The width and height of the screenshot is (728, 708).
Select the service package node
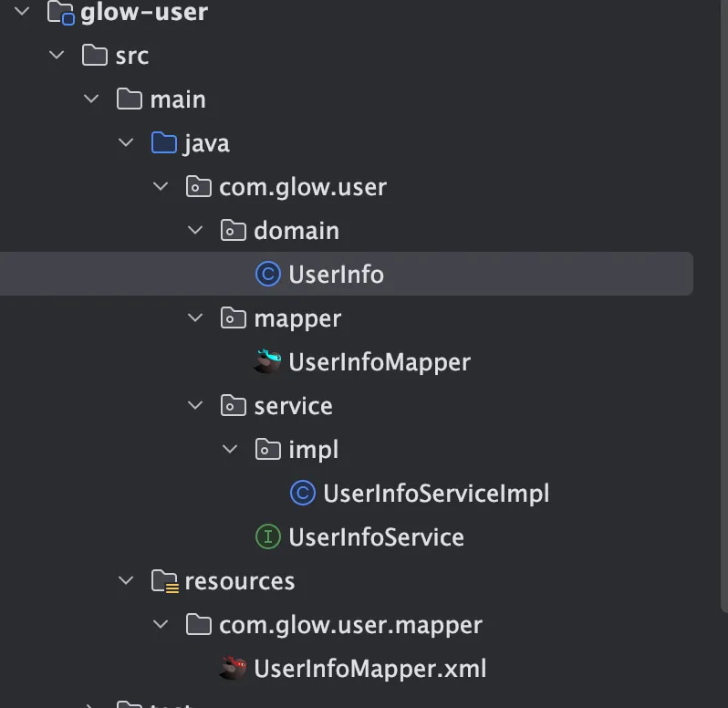pyautogui.click(x=293, y=406)
